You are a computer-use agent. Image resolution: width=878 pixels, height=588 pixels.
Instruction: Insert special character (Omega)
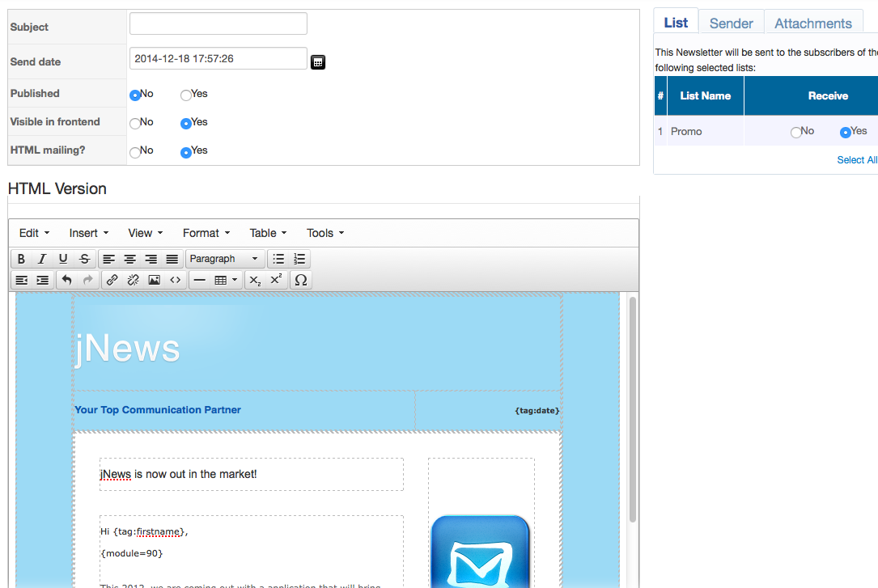tap(301, 280)
